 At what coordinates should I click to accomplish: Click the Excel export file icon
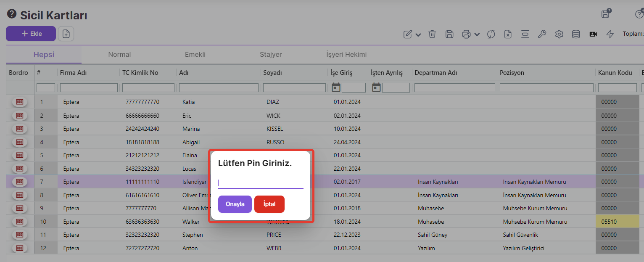point(508,34)
